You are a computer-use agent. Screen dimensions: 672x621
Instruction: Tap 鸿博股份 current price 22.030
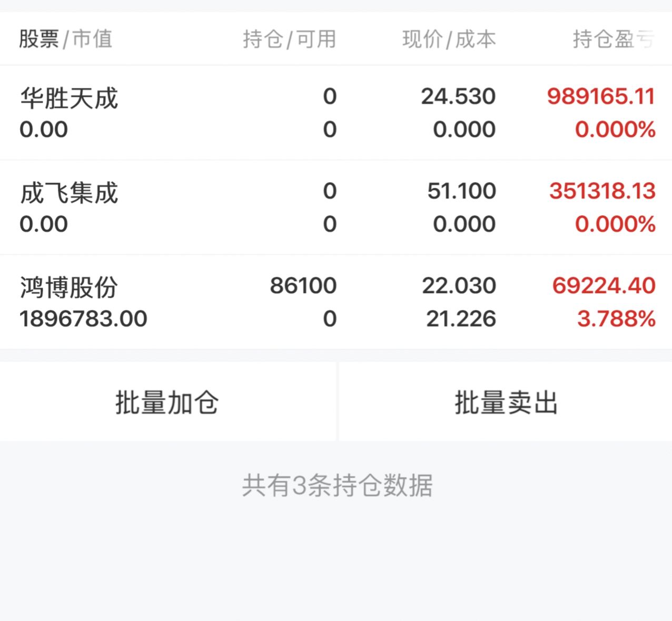[x=459, y=286]
